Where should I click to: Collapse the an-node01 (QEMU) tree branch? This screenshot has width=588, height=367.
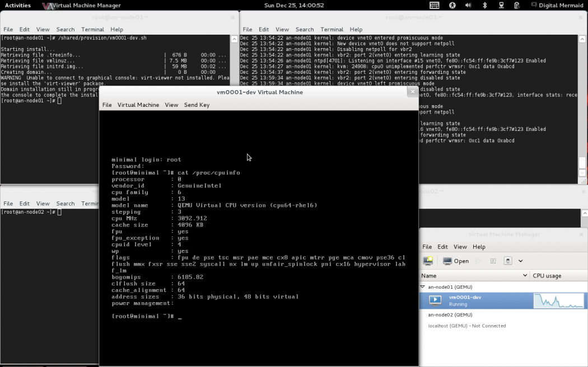pos(423,286)
